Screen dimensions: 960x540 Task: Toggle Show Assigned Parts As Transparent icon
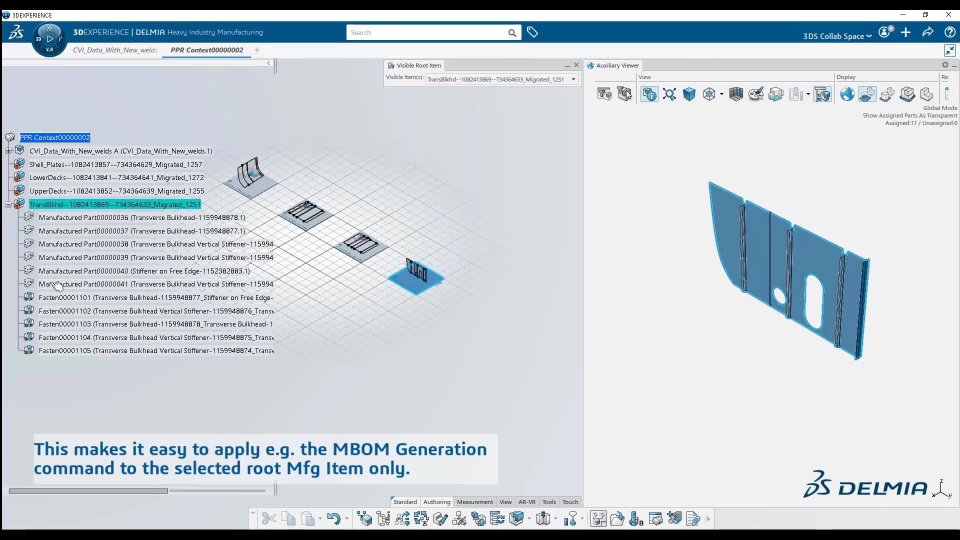[867, 94]
